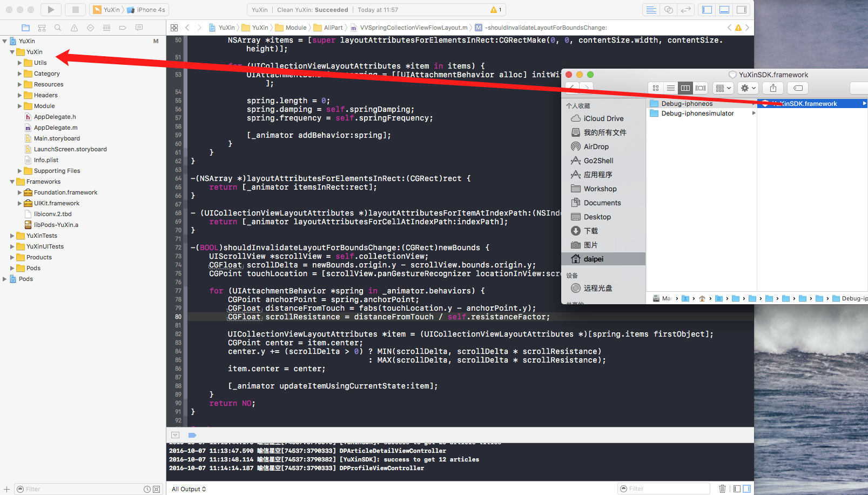This screenshot has width=868, height=495.
Task: Open the test navigator tab
Action: tap(90, 28)
